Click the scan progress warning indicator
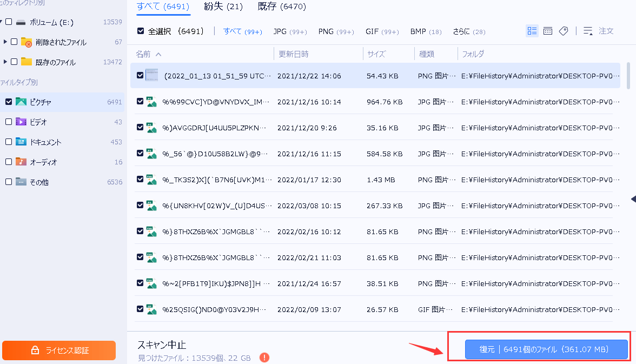The width and height of the screenshot is (636, 364). point(264,358)
